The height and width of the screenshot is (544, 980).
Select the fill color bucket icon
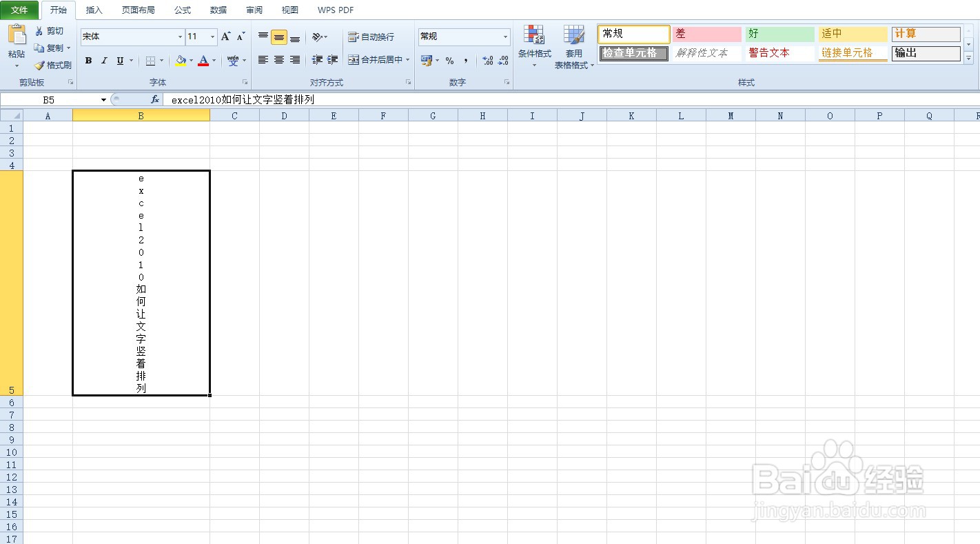pyautogui.click(x=181, y=61)
